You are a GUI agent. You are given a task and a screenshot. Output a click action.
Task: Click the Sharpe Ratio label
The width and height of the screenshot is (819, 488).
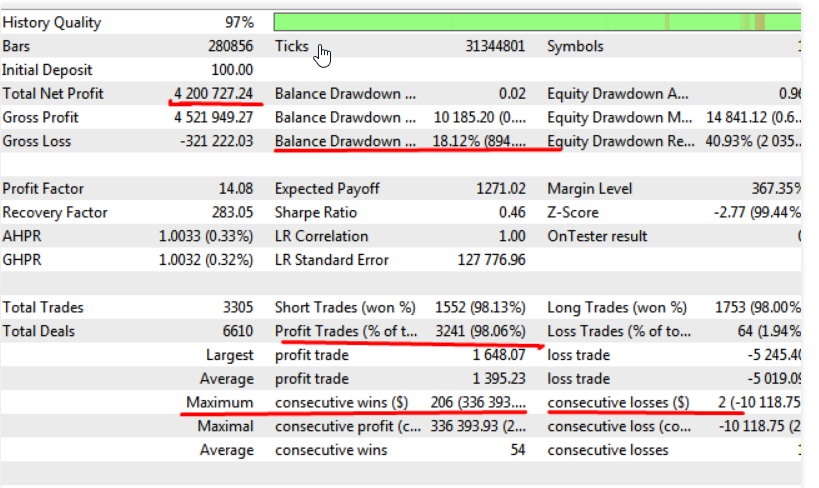[x=315, y=212]
